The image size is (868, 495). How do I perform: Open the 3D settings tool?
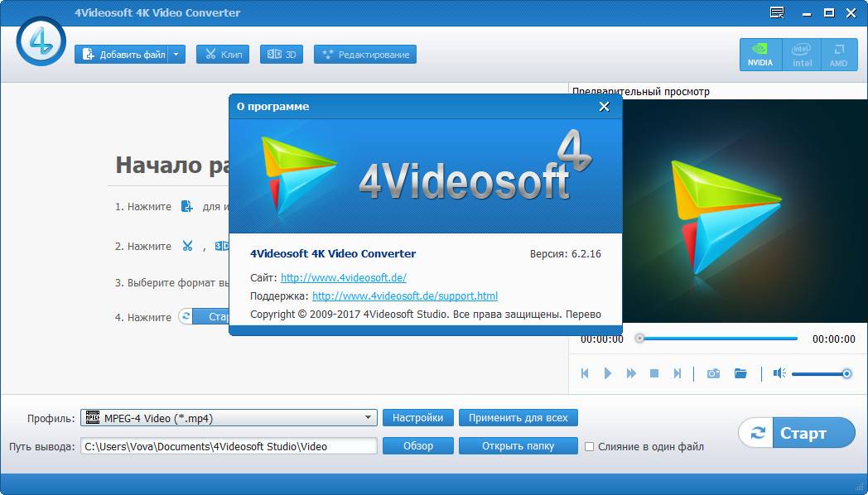coord(282,54)
